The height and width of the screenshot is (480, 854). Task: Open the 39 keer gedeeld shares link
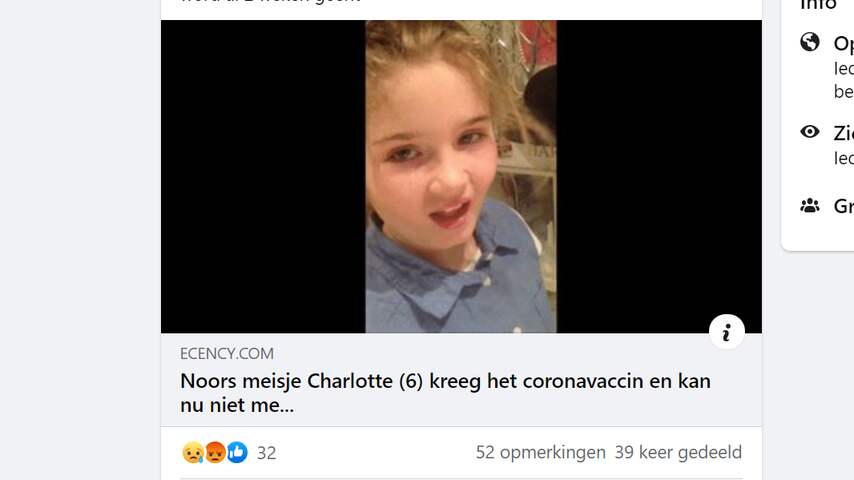click(678, 452)
